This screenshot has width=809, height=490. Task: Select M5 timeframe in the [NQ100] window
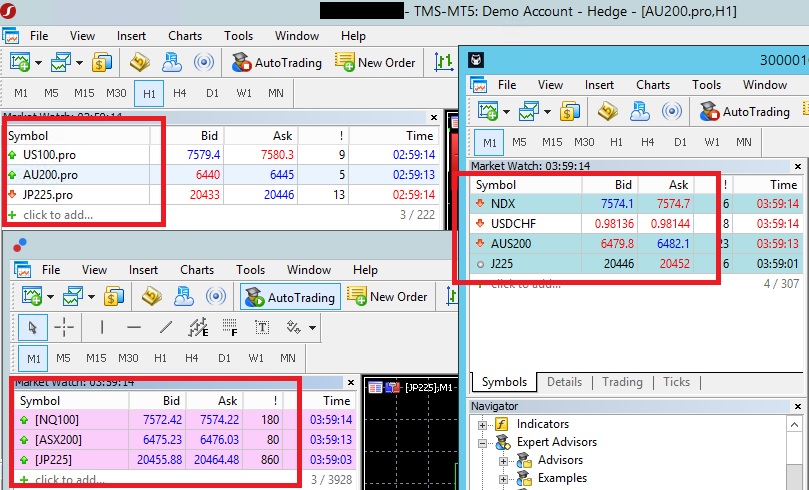[63, 358]
